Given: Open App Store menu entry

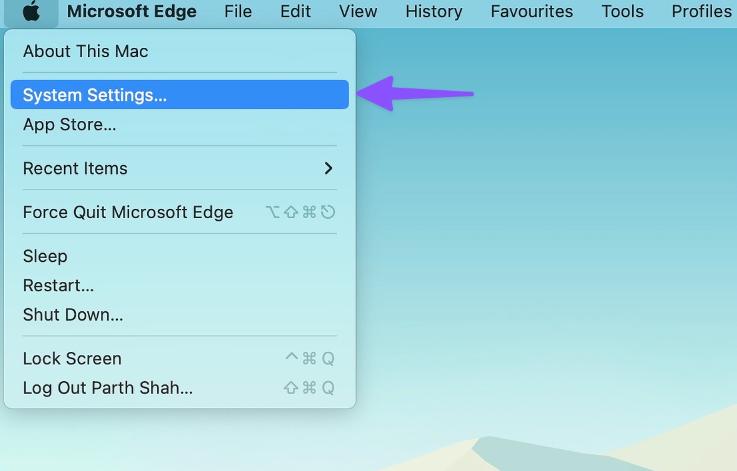Looking at the screenshot, I should click(180, 125).
